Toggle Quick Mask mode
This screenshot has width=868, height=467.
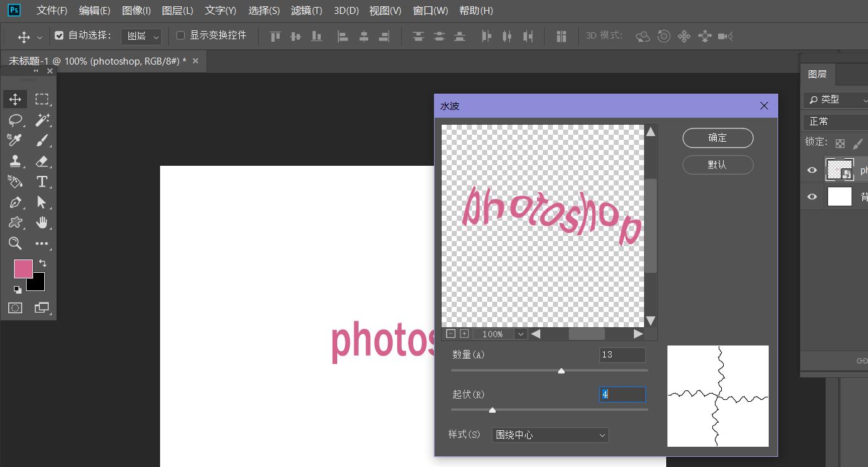click(x=15, y=308)
